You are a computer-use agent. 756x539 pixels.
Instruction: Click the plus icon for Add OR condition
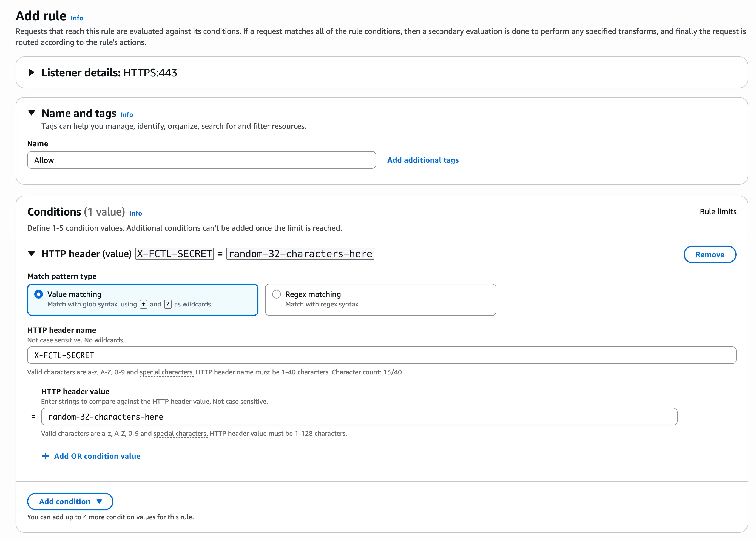point(46,456)
